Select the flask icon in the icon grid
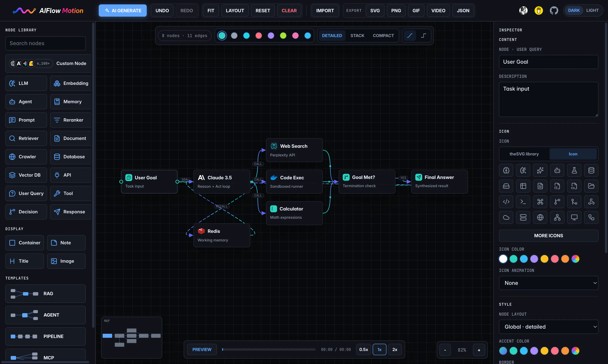This screenshot has width=608, height=364. (x=574, y=170)
